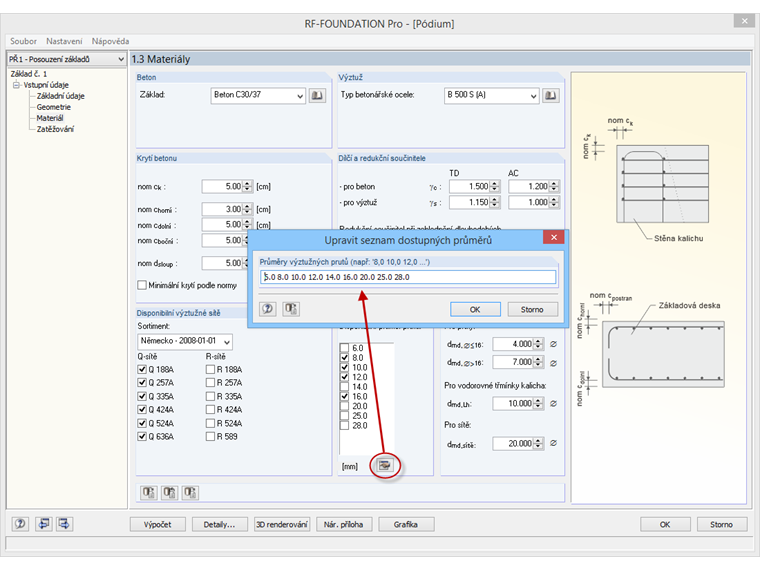Viewport: 760px width, 570px height.
Task: Cancel the diameters dialog with Storno
Action: click(x=532, y=309)
